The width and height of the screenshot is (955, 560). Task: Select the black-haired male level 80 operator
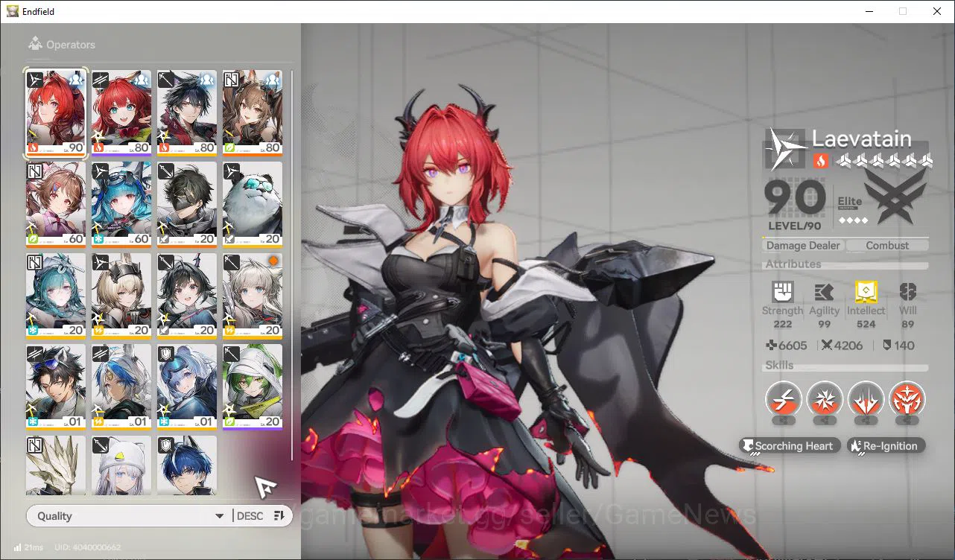point(187,112)
